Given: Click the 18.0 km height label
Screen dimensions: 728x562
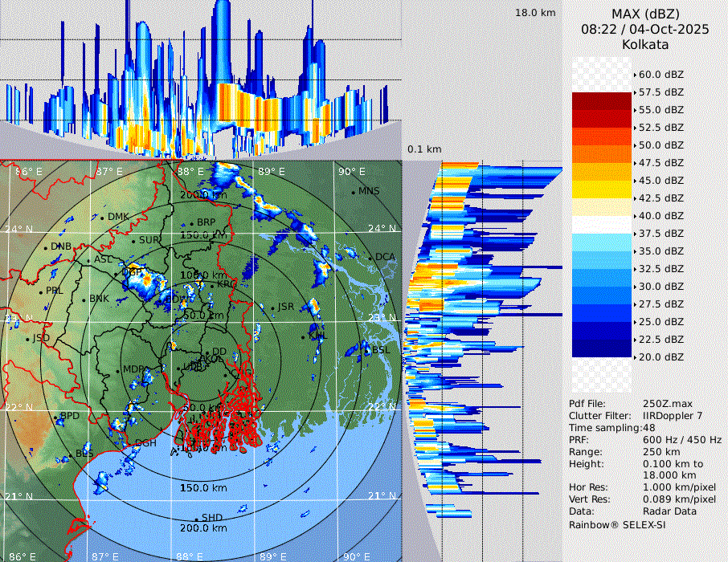Looking at the screenshot, I should point(535,13).
